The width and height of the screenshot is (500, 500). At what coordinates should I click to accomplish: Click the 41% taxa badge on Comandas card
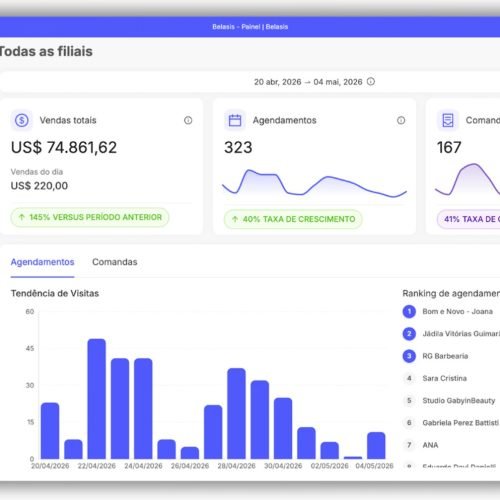pos(468,219)
